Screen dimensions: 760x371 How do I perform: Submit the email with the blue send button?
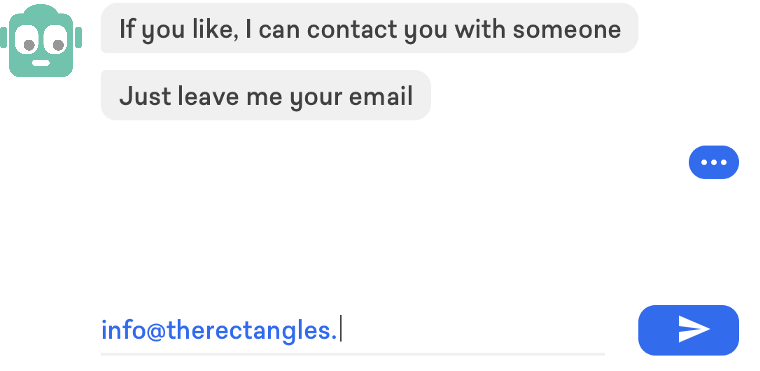pyautogui.click(x=688, y=330)
